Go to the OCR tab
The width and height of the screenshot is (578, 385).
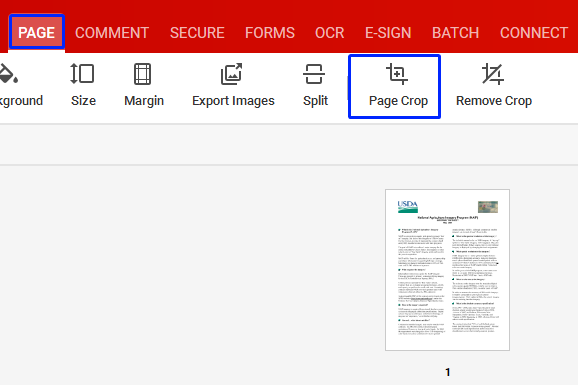tap(330, 33)
